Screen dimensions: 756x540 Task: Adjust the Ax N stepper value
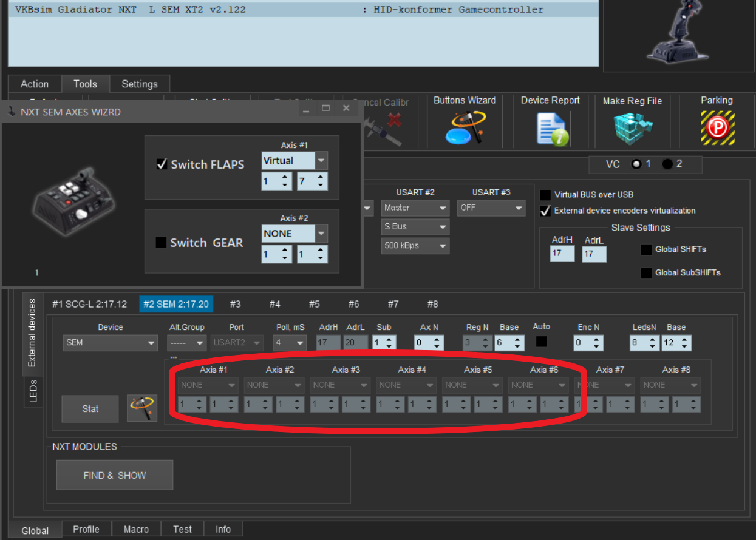pyautogui.click(x=429, y=343)
